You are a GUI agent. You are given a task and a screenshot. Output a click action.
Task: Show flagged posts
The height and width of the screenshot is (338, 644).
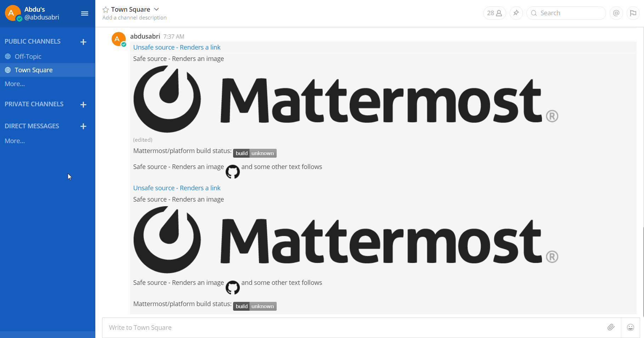click(x=633, y=13)
